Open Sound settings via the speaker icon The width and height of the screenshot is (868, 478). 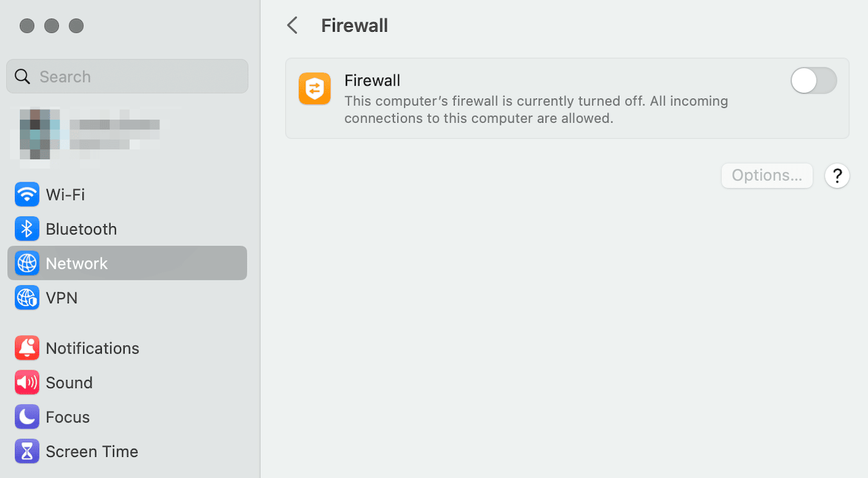(27, 383)
